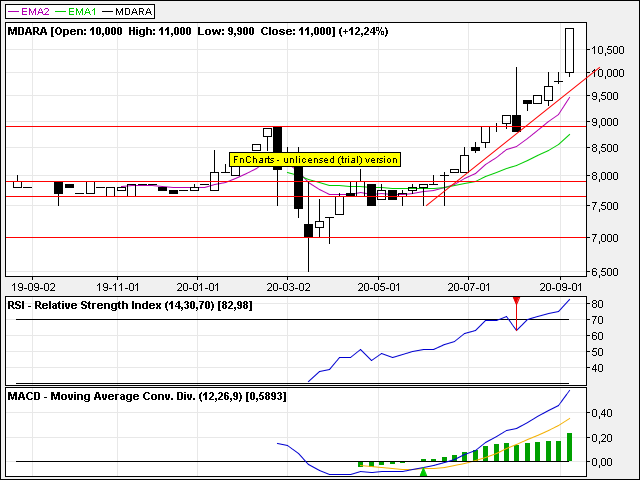
Task: Click the MACD 0,40 axis label
Action: (x=602, y=413)
